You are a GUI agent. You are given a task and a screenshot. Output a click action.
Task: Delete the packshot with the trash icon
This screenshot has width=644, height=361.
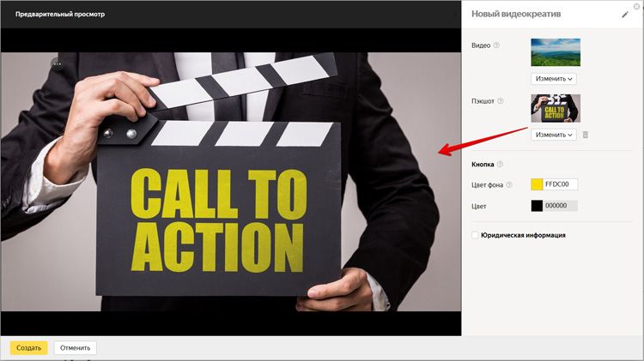point(586,135)
